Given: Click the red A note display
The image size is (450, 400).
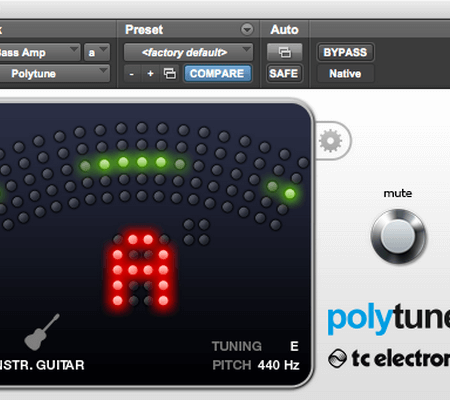Looking at the screenshot, I should pyautogui.click(x=140, y=271).
